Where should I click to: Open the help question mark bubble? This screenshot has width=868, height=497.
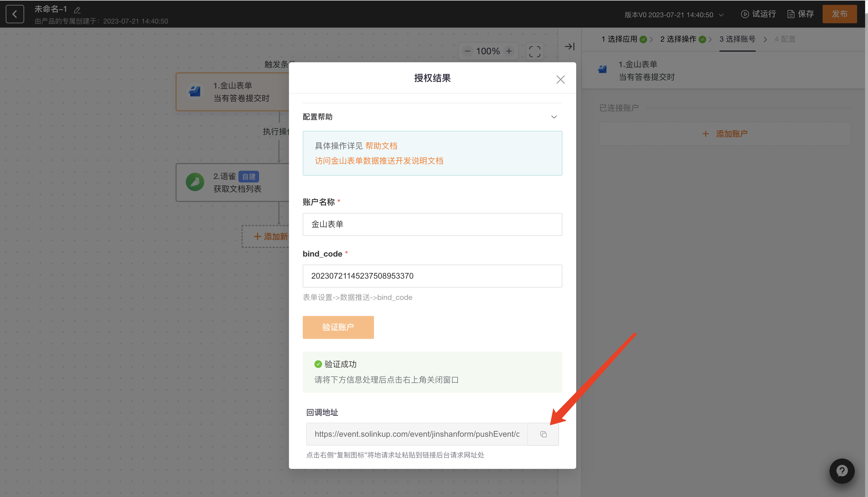[x=842, y=471]
